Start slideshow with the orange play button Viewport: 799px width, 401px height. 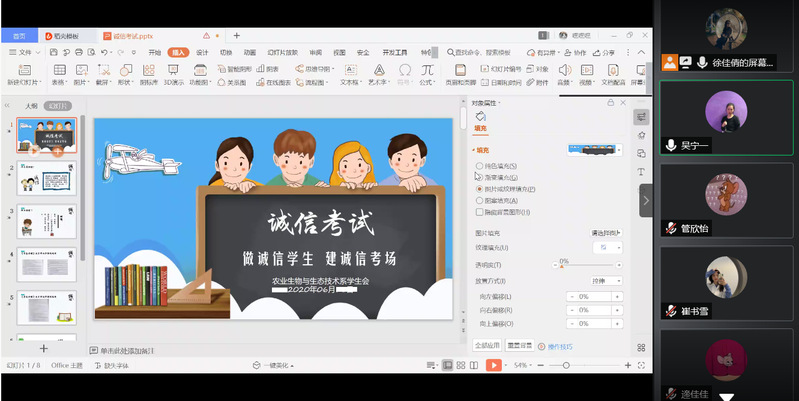(493, 366)
